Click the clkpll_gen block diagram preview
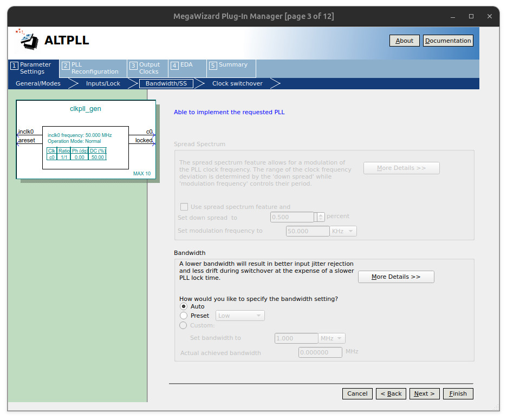 pos(86,140)
